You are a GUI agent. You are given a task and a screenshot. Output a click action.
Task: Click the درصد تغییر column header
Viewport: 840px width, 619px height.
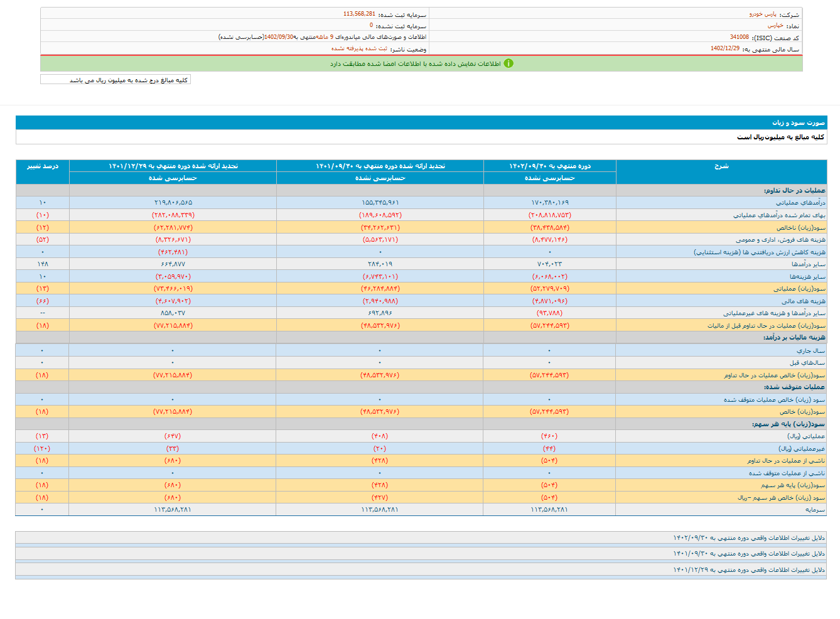[x=42, y=166]
